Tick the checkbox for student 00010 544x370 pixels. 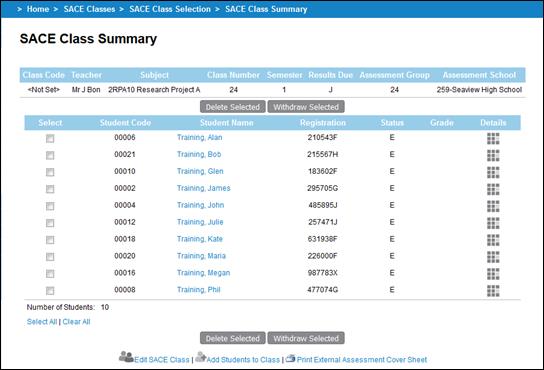tap(50, 172)
